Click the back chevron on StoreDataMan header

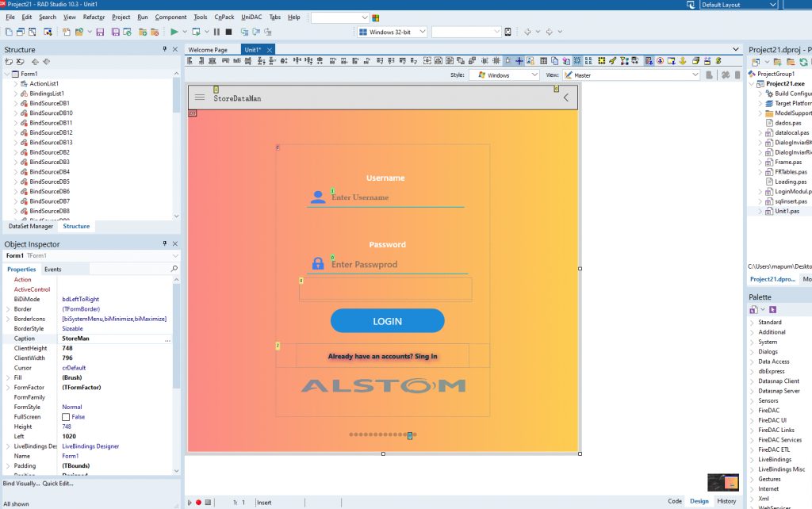566,98
